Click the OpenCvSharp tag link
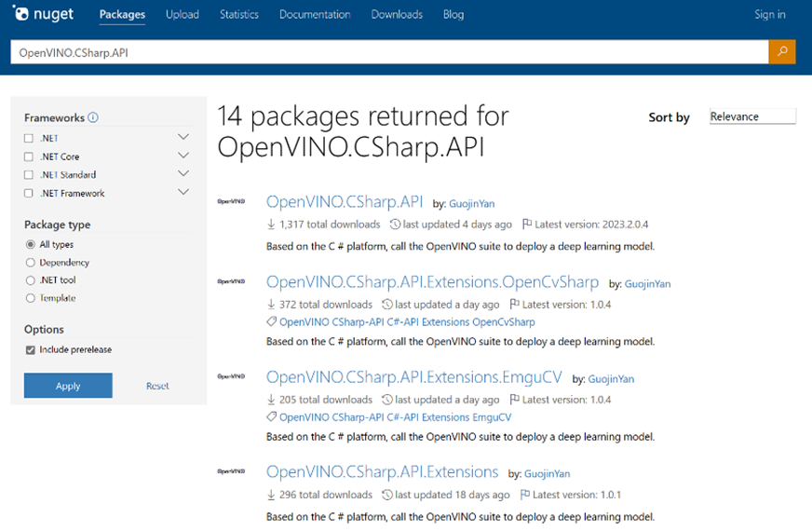Viewport: 812px width, 531px height. pos(504,321)
